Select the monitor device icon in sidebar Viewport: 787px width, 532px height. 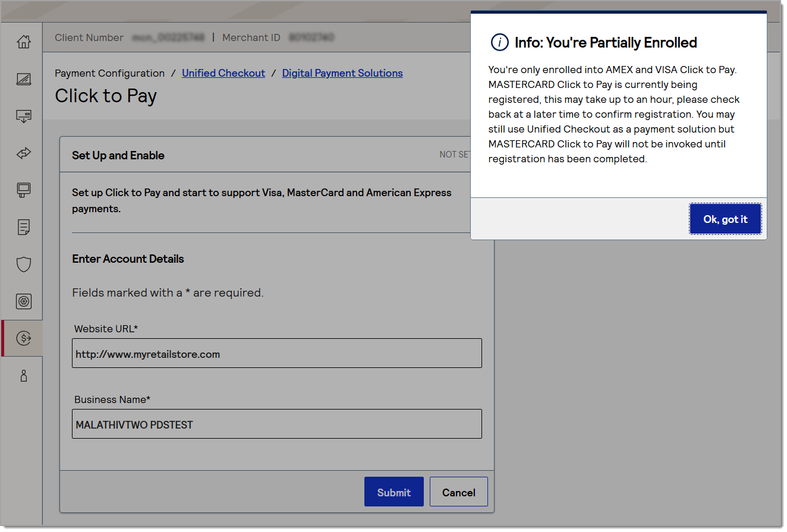23,190
